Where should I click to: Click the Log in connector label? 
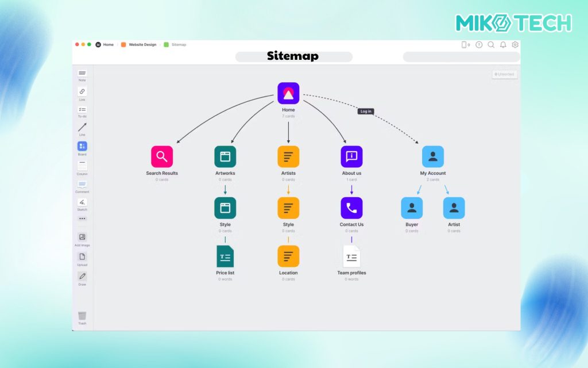[366, 111]
